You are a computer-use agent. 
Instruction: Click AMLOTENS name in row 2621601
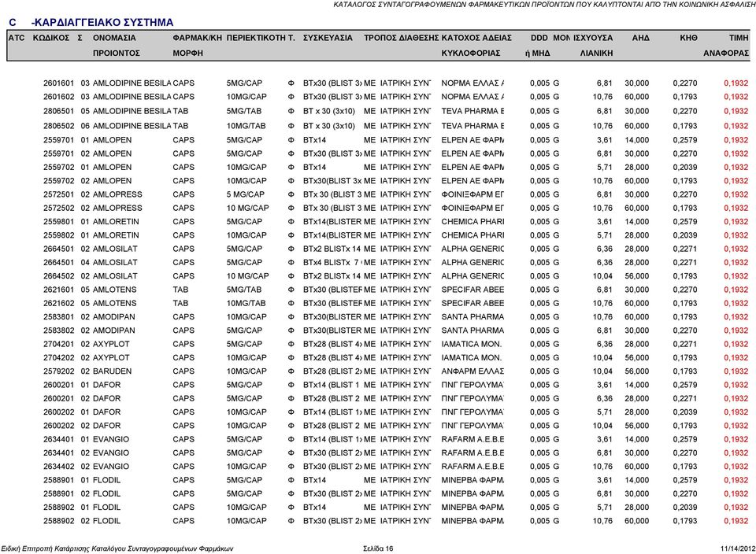tap(115, 290)
